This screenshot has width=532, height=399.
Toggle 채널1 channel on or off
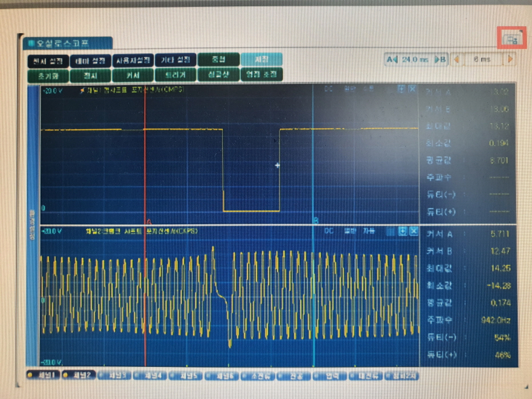point(43,375)
